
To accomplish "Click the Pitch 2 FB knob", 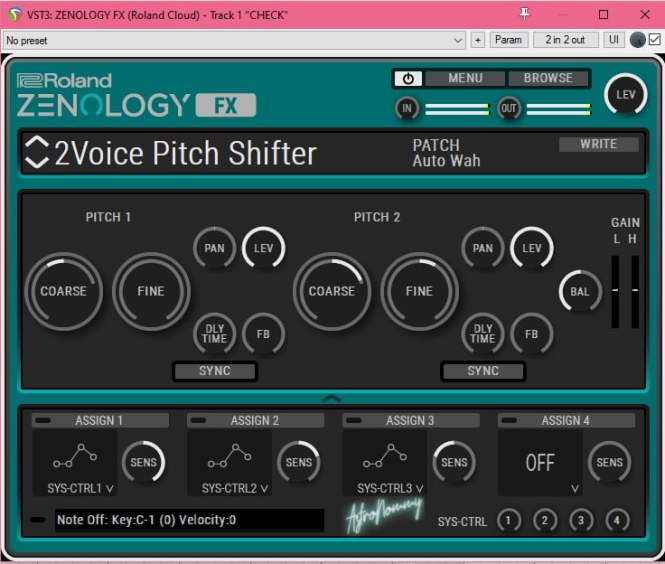I will coord(531,334).
